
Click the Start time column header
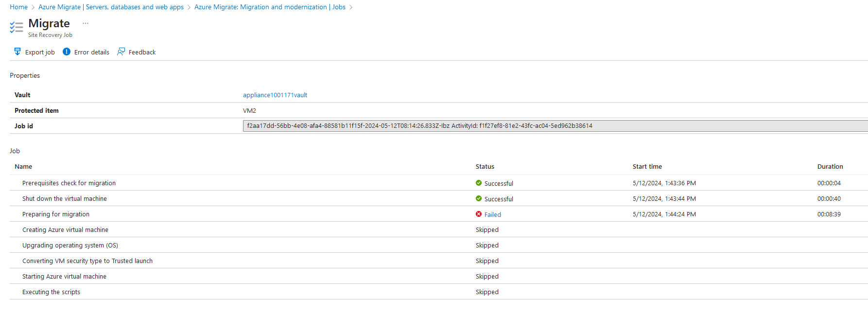pyautogui.click(x=647, y=166)
